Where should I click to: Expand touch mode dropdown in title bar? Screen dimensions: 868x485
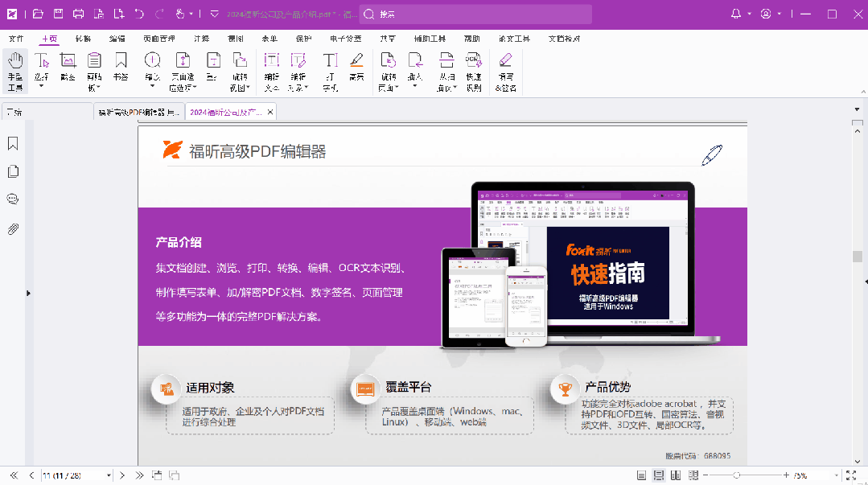click(191, 14)
